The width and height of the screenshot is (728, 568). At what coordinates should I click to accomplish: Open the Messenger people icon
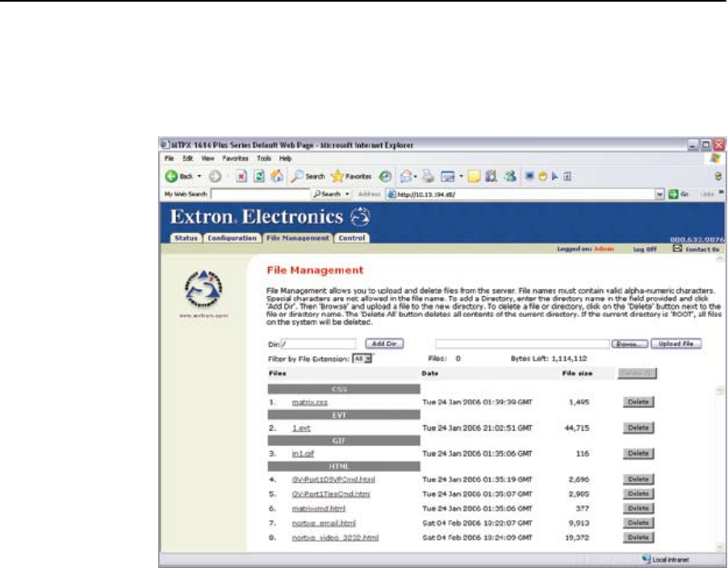pos(510,177)
